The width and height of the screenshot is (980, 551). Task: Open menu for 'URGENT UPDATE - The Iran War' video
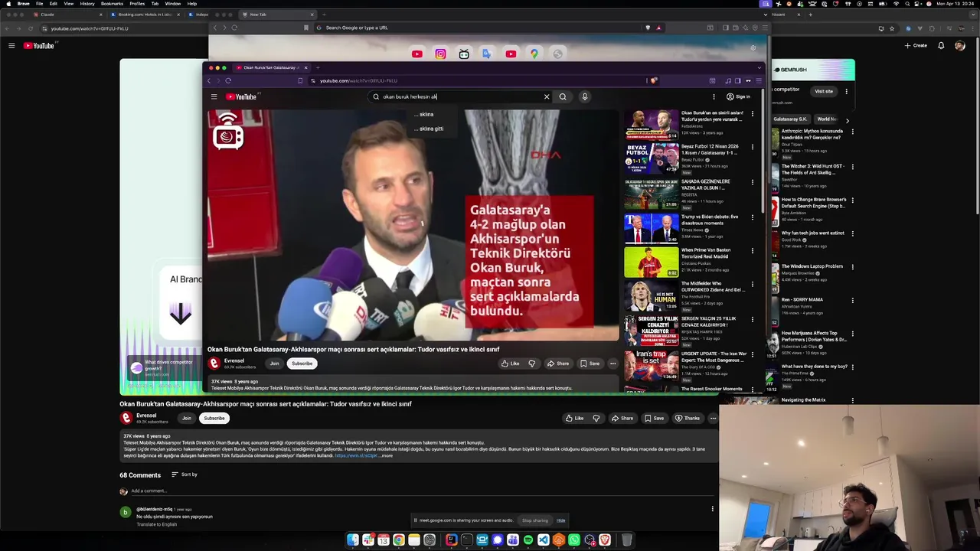point(752,355)
